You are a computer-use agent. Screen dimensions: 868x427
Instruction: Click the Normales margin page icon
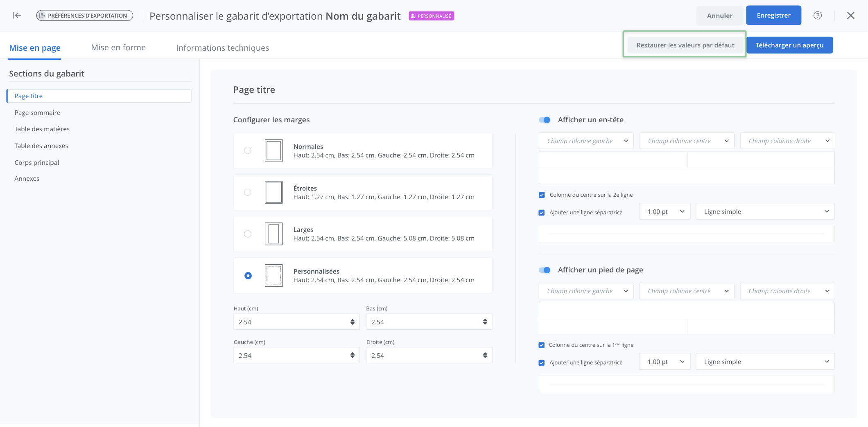[274, 151]
